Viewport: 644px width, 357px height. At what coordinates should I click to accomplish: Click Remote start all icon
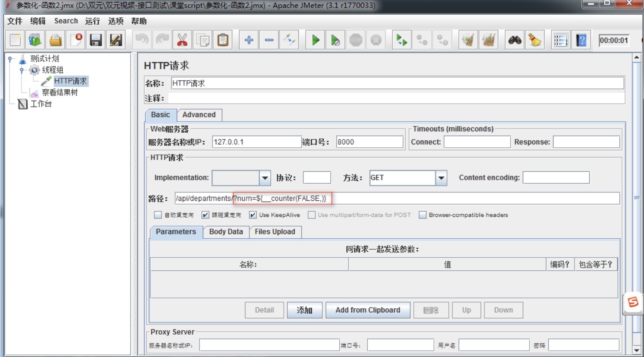(x=402, y=40)
